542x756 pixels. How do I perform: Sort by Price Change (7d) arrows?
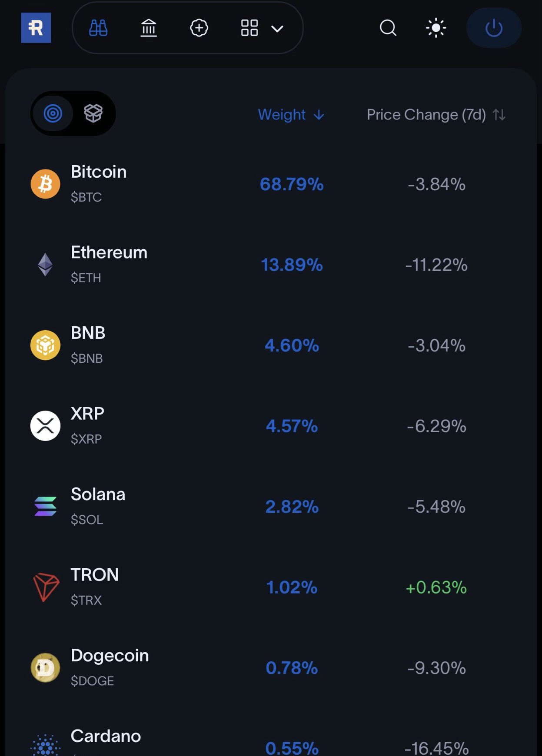click(499, 115)
